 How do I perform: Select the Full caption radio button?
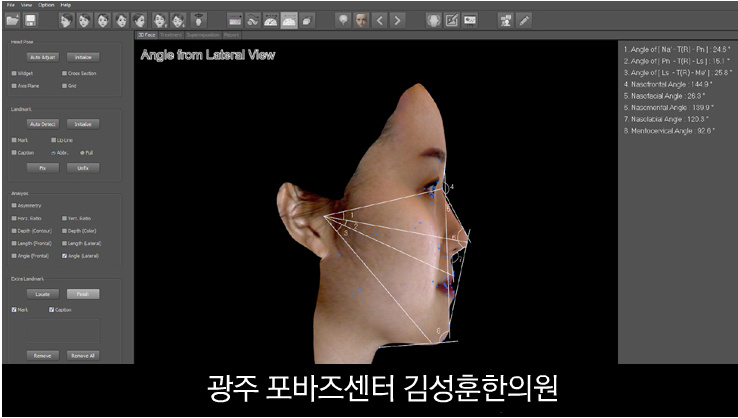click(82, 153)
